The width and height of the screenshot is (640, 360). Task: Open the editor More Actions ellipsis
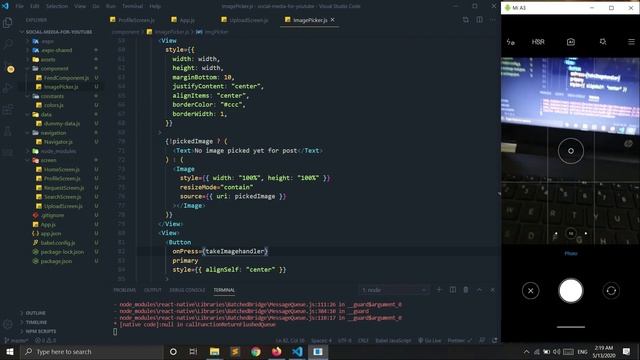click(493, 20)
